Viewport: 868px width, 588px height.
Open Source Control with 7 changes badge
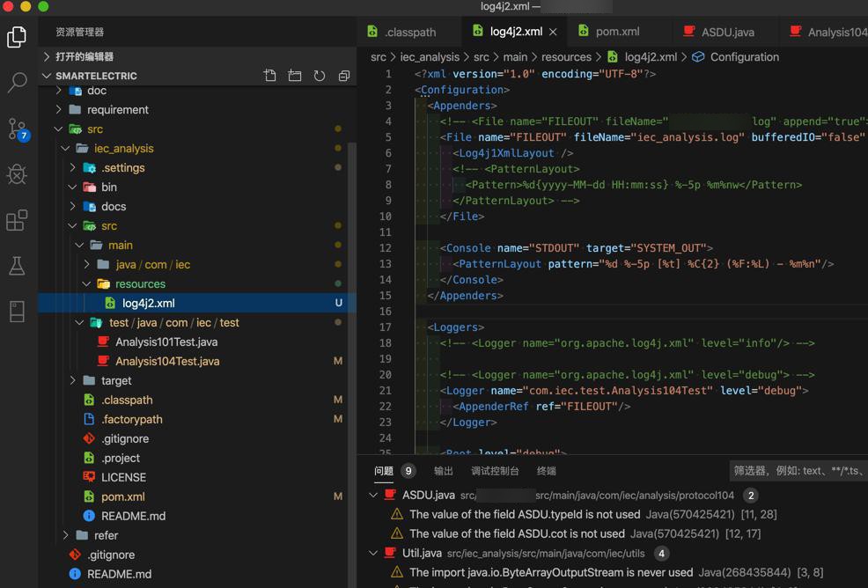[17, 129]
